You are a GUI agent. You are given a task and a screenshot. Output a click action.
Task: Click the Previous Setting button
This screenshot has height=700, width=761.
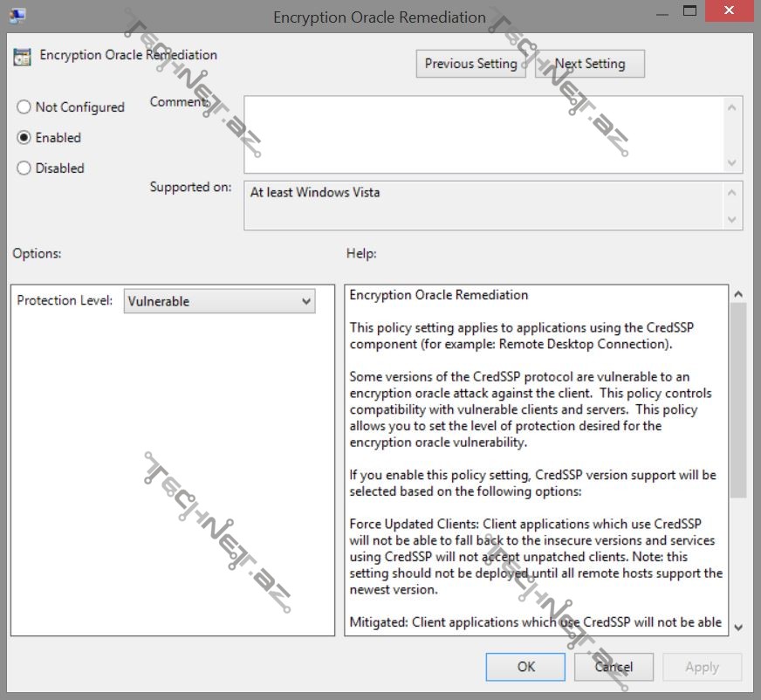click(470, 64)
